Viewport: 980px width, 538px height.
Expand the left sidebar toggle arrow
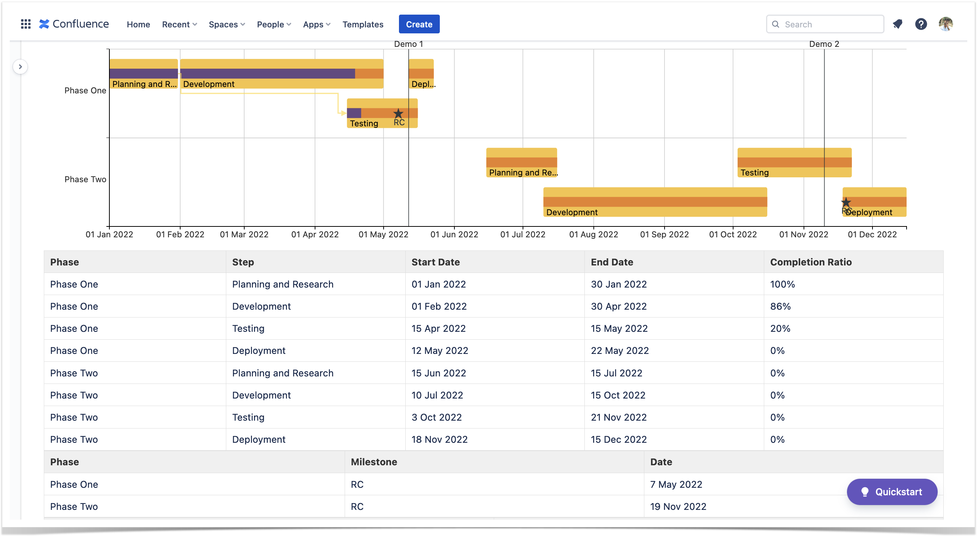coord(20,66)
